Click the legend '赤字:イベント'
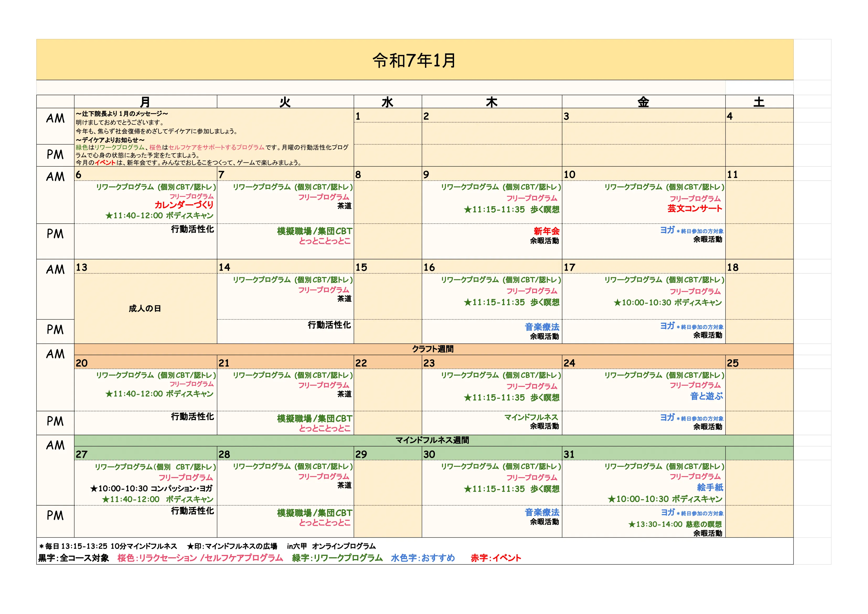The image size is (868, 614). point(496,558)
